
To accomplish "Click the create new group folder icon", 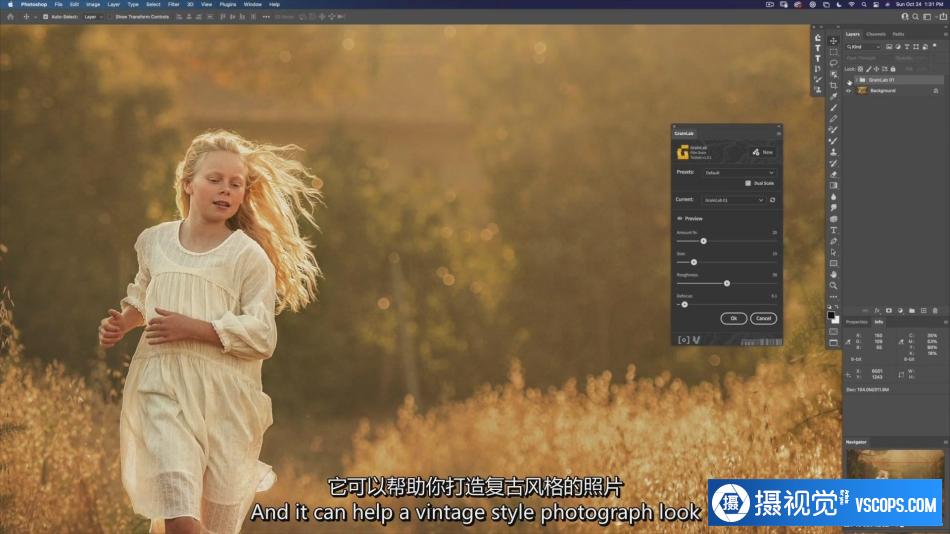I will click(912, 310).
